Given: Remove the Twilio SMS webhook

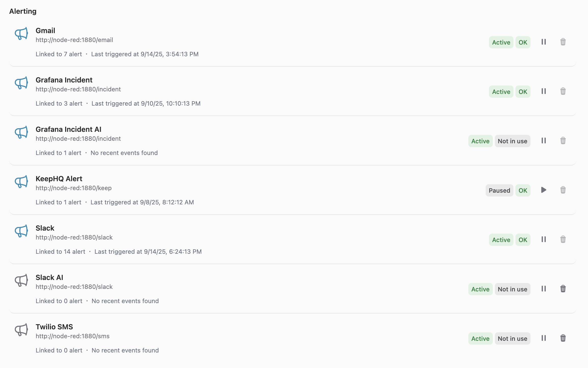Looking at the screenshot, I should (563, 338).
